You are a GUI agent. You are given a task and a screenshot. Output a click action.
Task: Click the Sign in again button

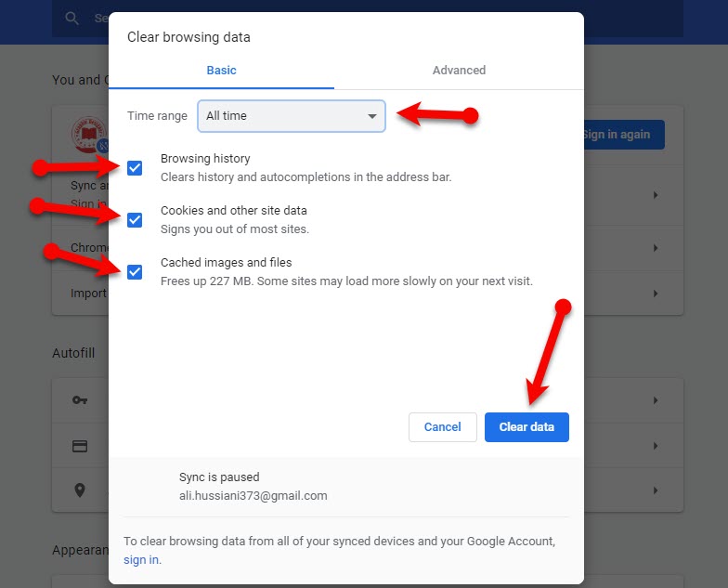(x=622, y=135)
